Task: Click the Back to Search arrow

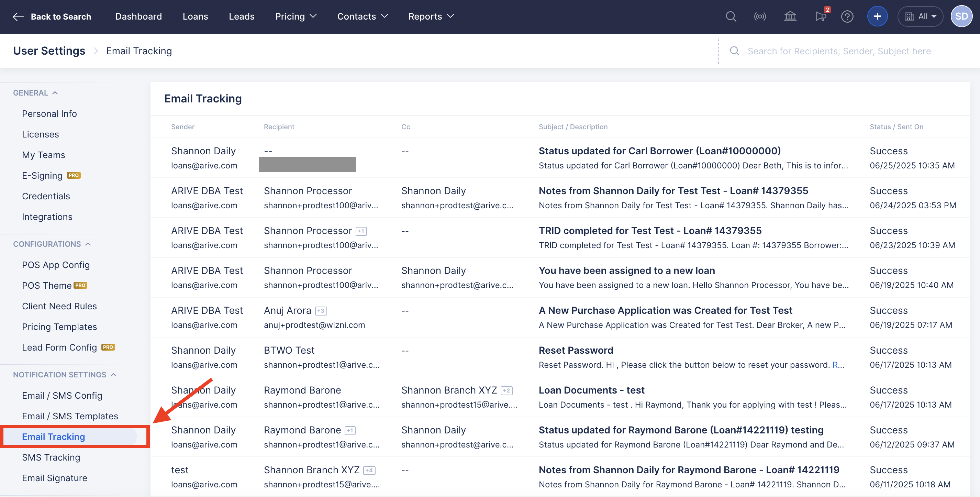Action: tap(18, 16)
